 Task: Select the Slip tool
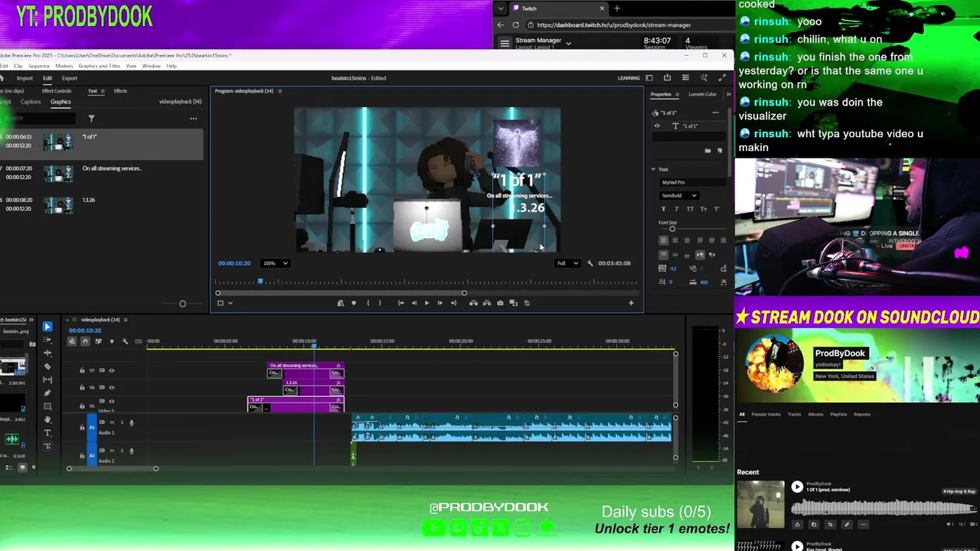pyautogui.click(x=47, y=380)
